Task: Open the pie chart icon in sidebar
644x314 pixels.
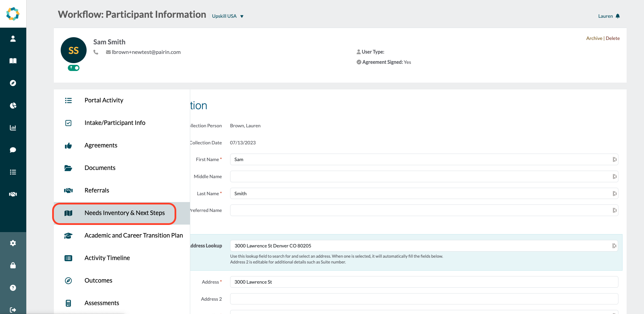Action: pyautogui.click(x=13, y=105)
